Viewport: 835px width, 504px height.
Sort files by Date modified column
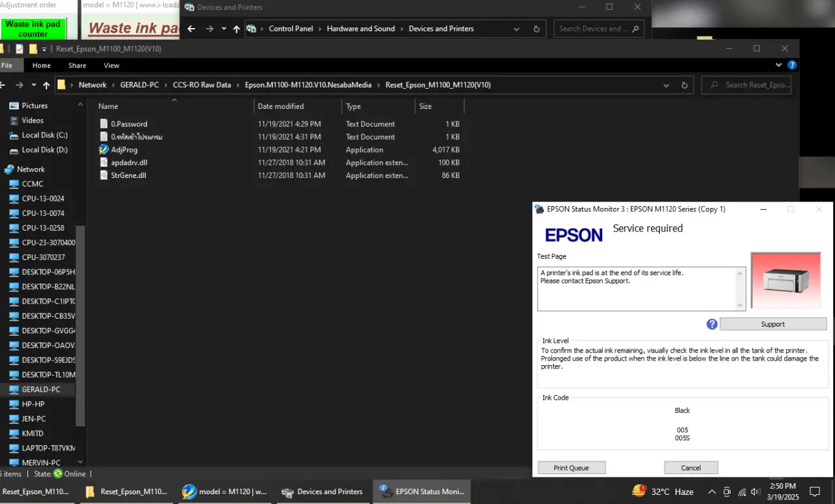click(x=281, y=106)
